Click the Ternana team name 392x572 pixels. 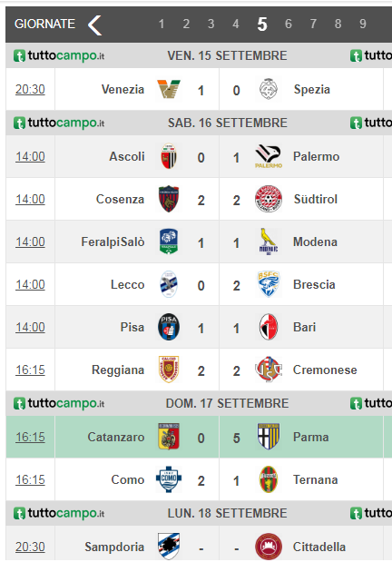(316, 479)
